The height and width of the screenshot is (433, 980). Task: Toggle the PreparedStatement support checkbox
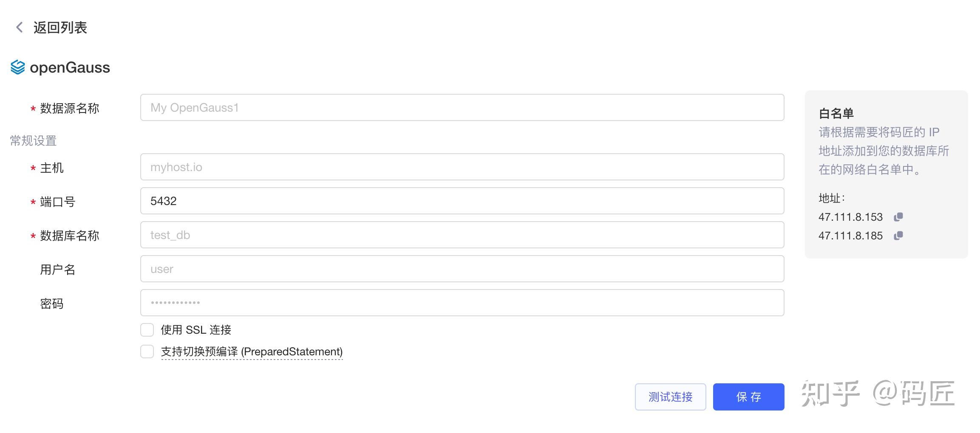[147, 351]
